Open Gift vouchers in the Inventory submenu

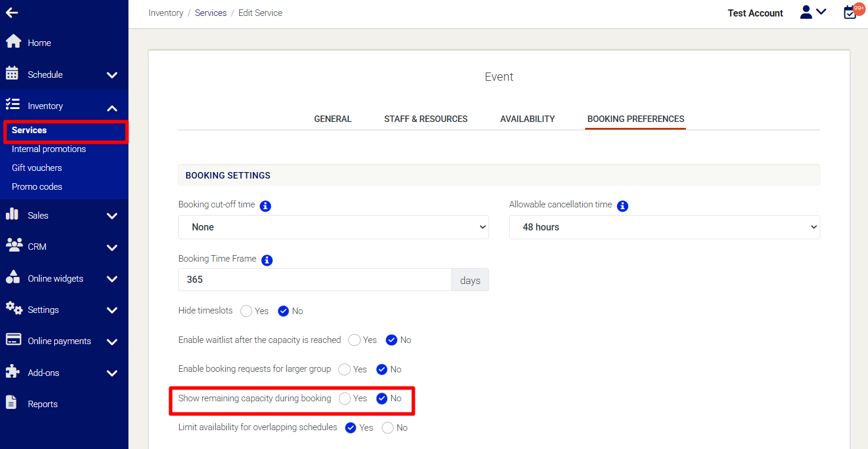37,168
